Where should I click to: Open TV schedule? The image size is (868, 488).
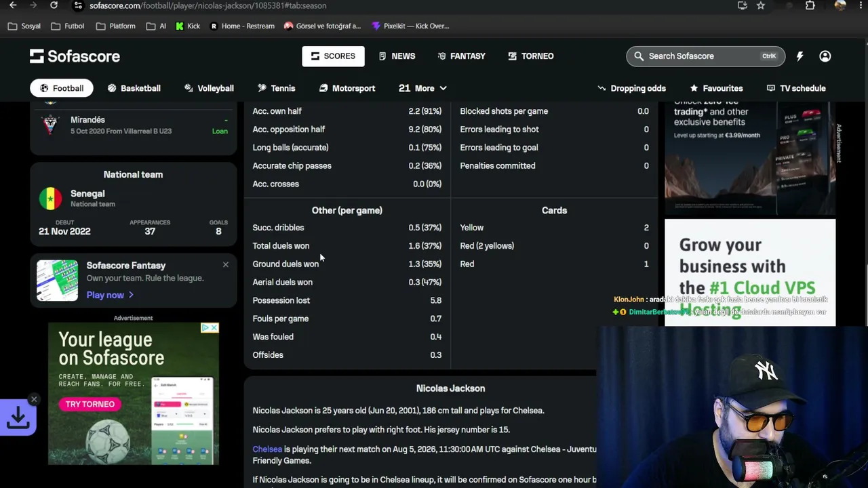click(796, 88)
